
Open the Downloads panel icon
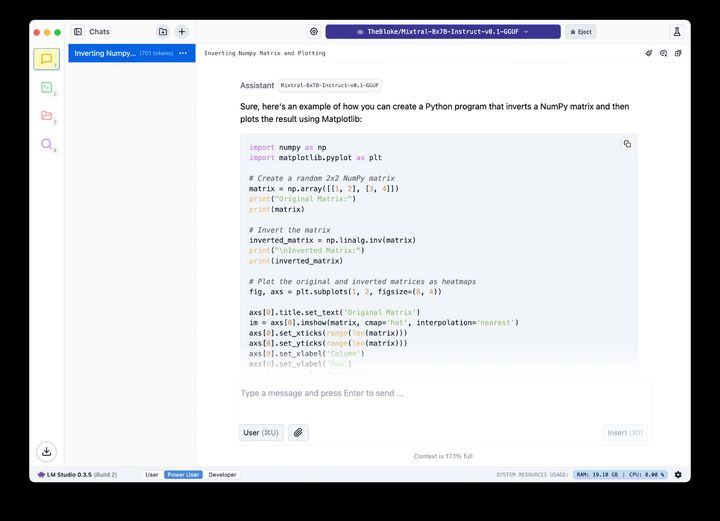coord(46,451)
